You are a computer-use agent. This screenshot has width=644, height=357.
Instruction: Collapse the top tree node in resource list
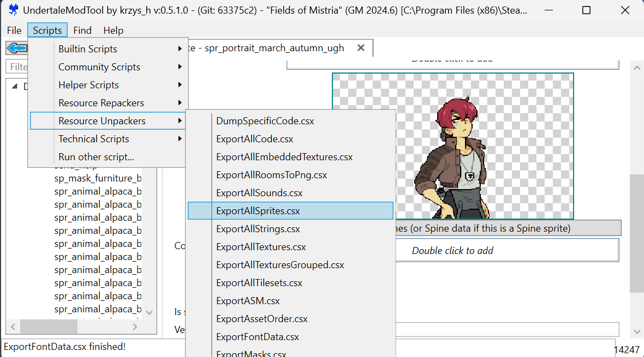click(x=14, y=86)
